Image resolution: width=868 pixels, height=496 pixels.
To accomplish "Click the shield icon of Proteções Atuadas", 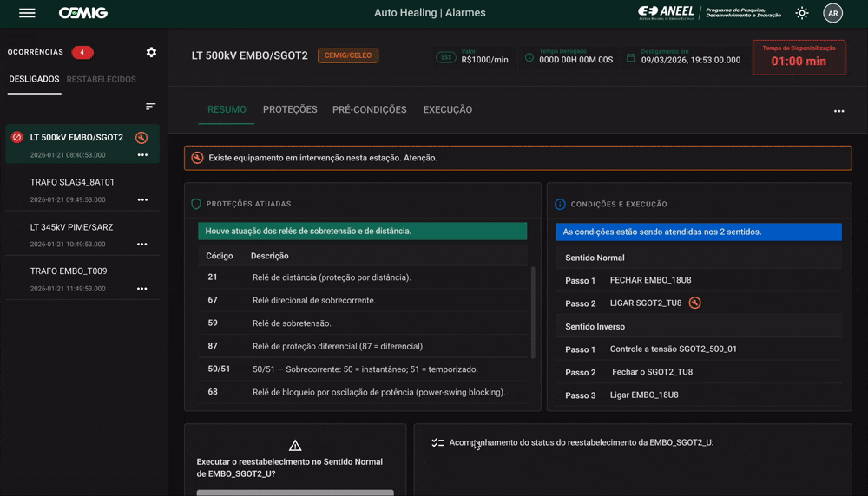I will click(x=196, y=204).
